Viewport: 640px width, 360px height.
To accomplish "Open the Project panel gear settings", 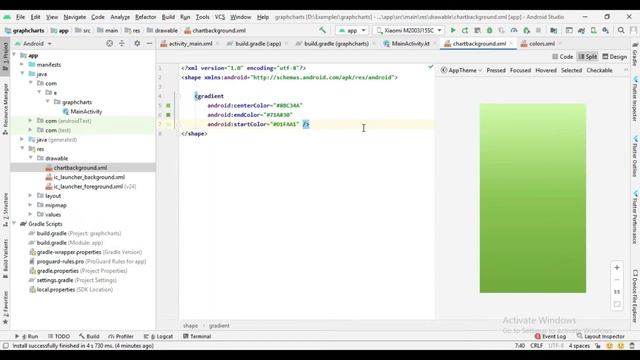I will click(x=137, y=43).
